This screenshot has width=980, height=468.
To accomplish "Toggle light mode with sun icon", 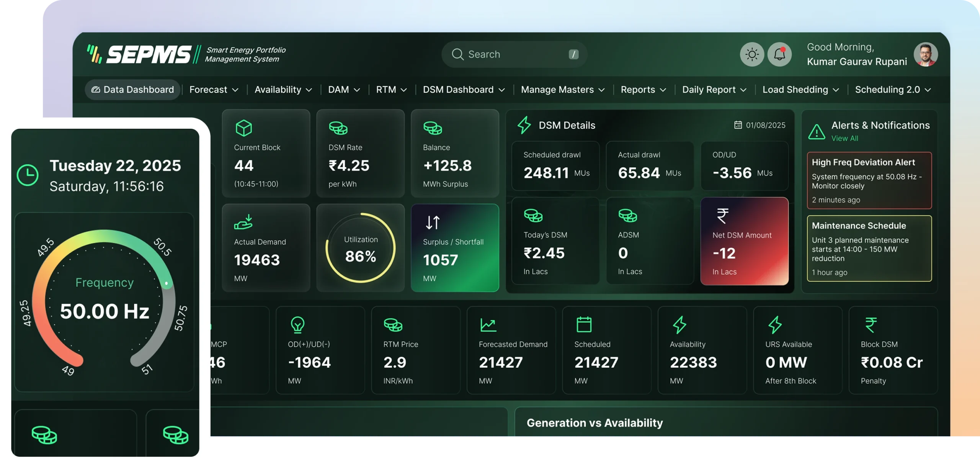I will pos(752,54).
